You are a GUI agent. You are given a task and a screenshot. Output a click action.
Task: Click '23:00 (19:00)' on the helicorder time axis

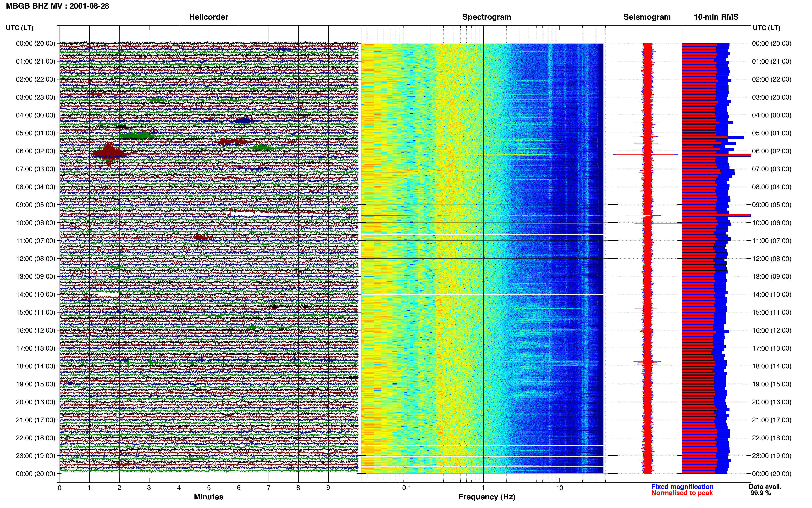pyautogui.click(x=36, y=456)
